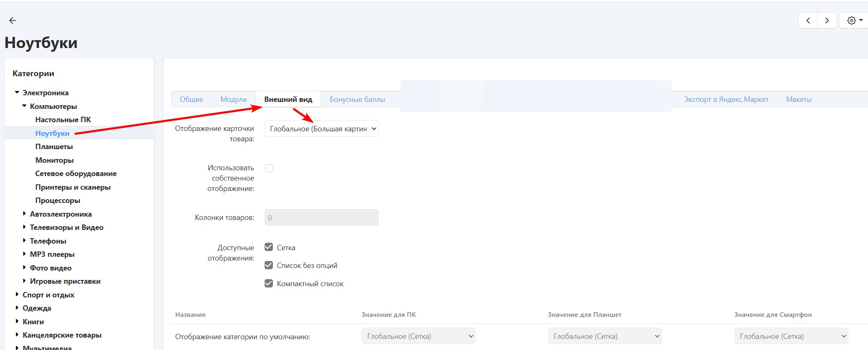Image resolution: width=868 pixels, height=350 pixels.
Task: Expand the Спорт и отдых category
Action: 17,294
